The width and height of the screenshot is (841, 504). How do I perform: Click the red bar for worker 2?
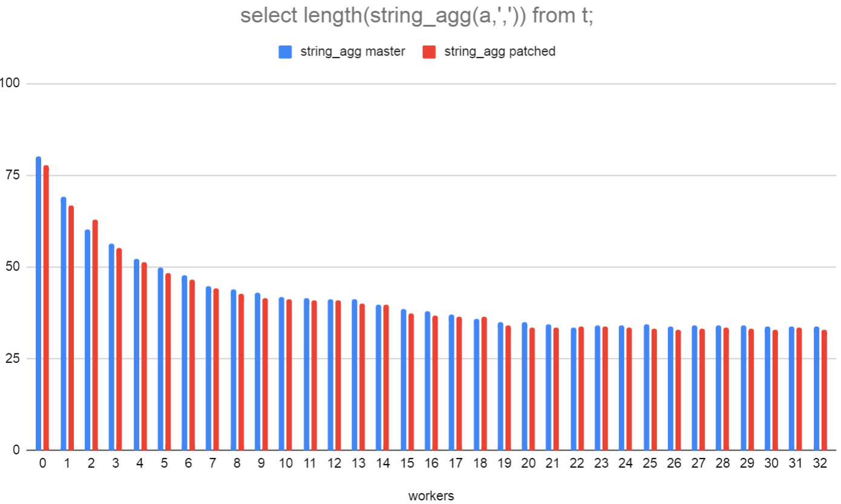[x=95, y=335]
